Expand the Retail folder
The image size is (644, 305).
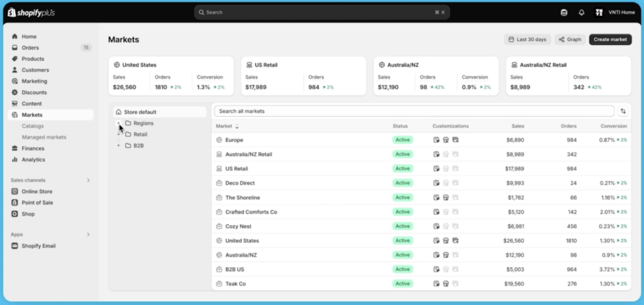[x=118, y=134]
